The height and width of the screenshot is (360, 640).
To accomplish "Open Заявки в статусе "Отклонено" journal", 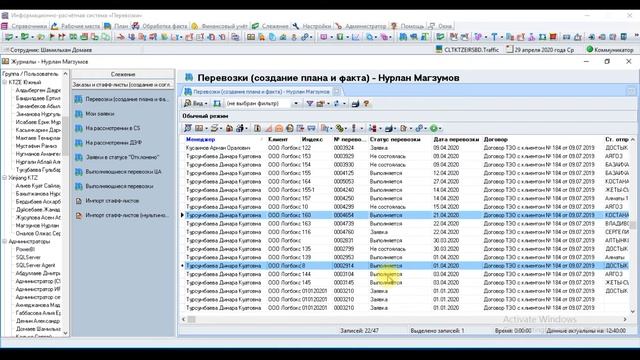I will (x=122, y=157).
